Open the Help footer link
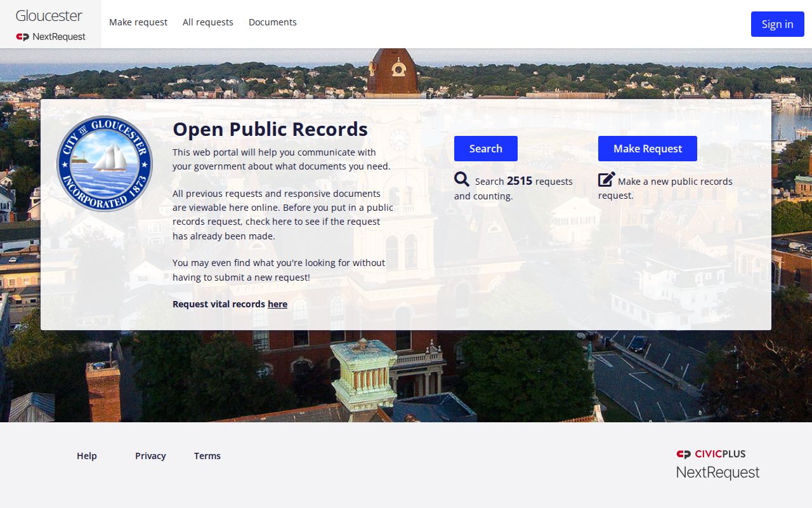The width and height of the screenshot is (812, 508). click(x=87, y=456)
